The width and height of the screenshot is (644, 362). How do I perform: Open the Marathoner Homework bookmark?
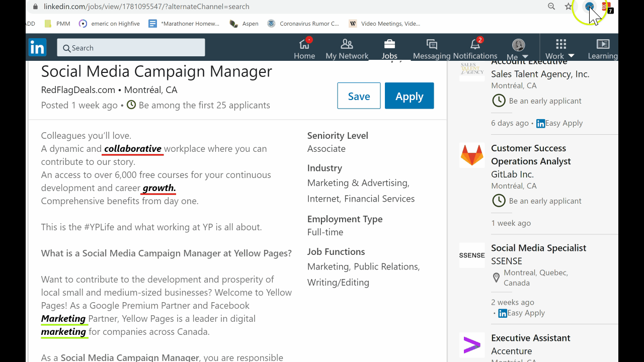(184, 24)
